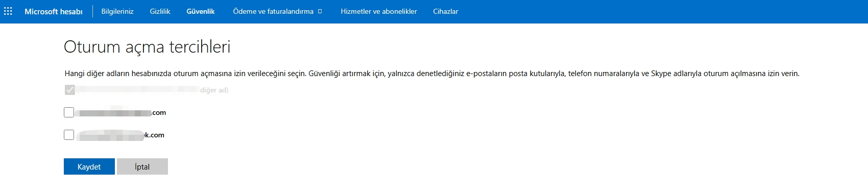Click the sentence starting 'Hangi diğer adların'
868x192 pixels.
pos(185,74)
